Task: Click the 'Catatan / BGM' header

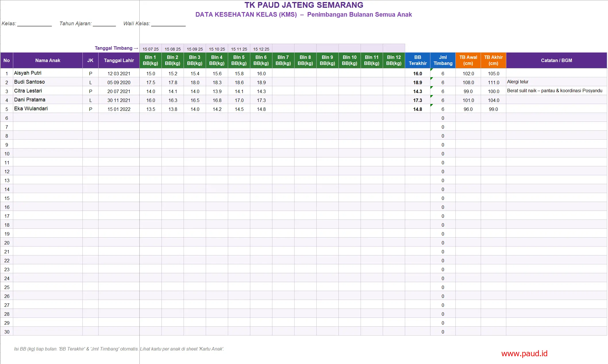Action: 557,60
